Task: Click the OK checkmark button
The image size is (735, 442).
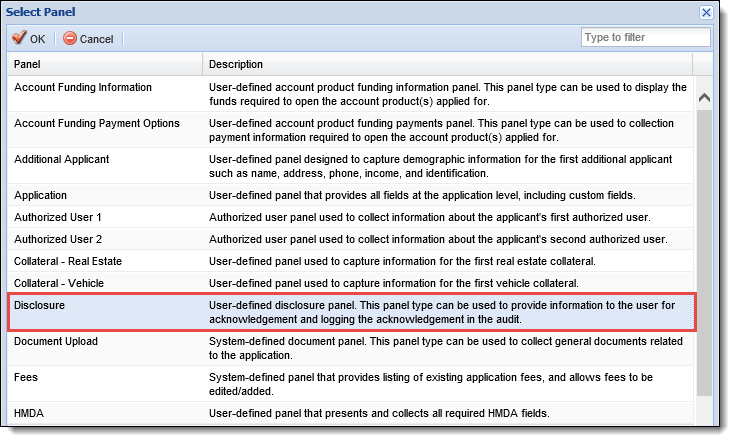Action: (29, 38)
